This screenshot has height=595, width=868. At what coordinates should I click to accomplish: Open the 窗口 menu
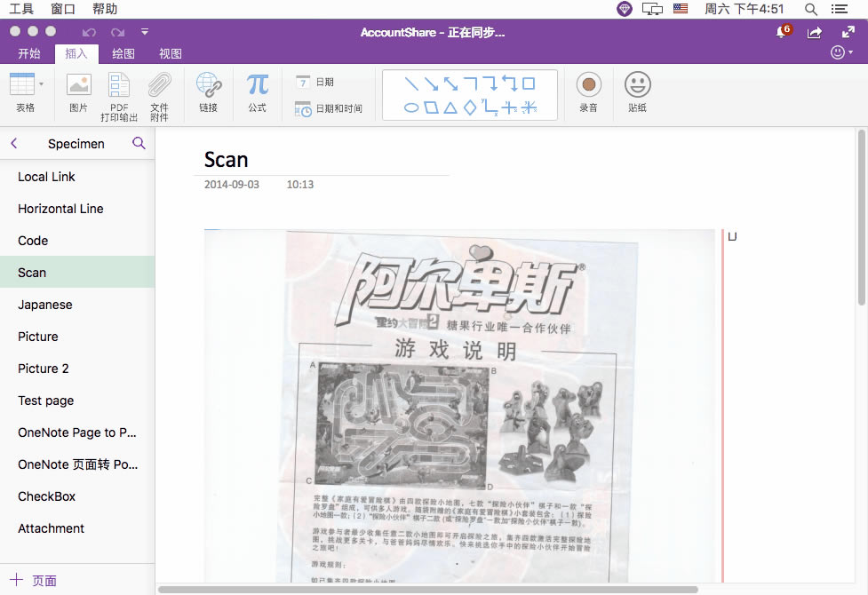click(62, 9)
